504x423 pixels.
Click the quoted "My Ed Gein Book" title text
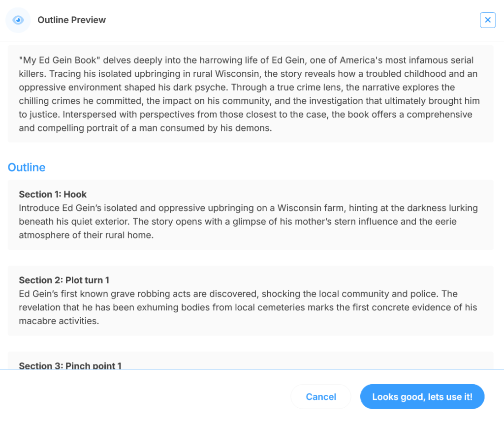pyautogui.click(x=58, y=60)
